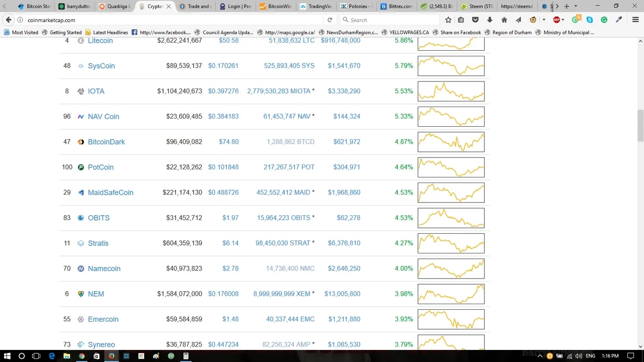The height and width of the screenshot is (362, 644).
Task: Click the volume speaker icon in system tray
Action: click(x=579, y=356)
